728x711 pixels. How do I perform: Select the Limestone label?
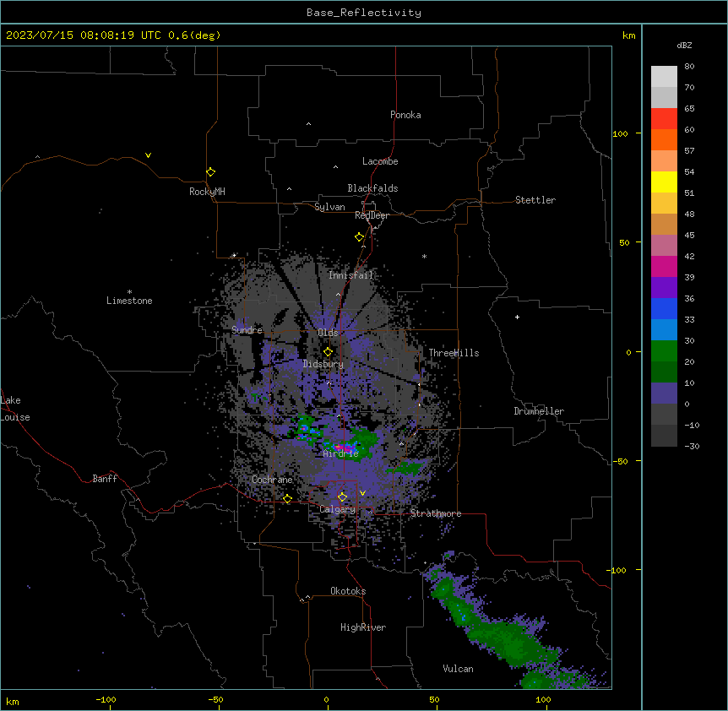click(x=129, y=301)
